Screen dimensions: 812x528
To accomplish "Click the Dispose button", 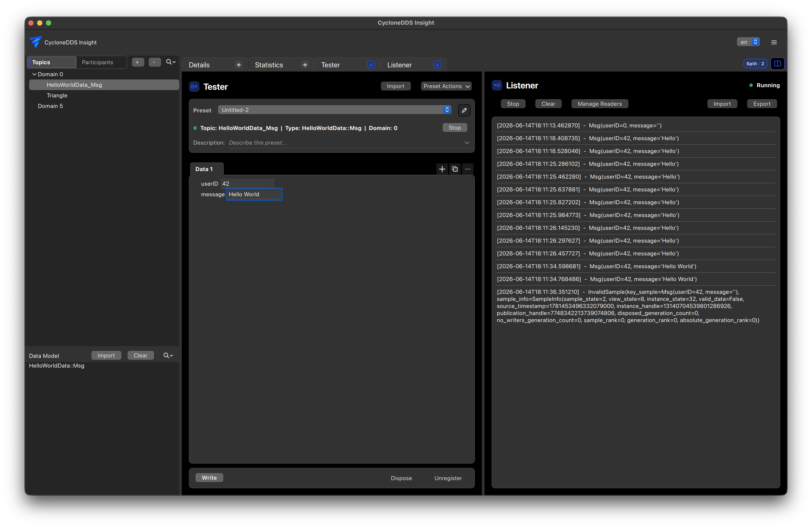I will [x=401, y=478].
